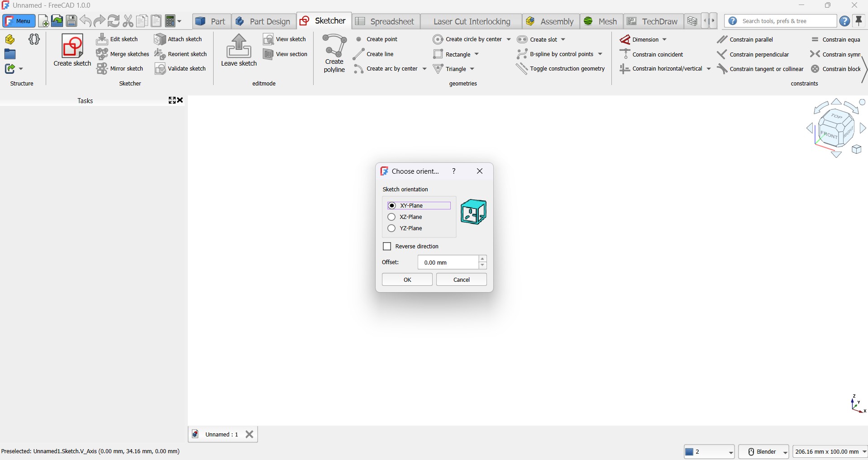
Task: Apply Constrain coincident
Action: pos(652,54)
